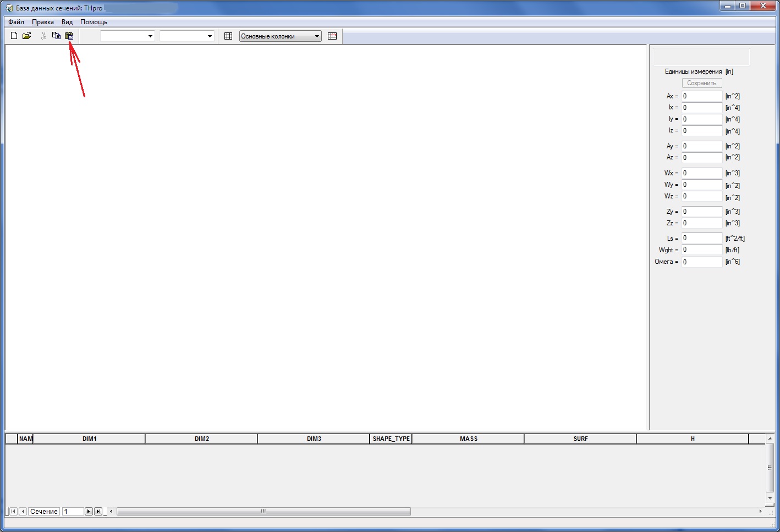Image resolution: width=780 pixels, height=532 pixels.
Task: Open an existing database with folder icon
Action: pos(26,36)
